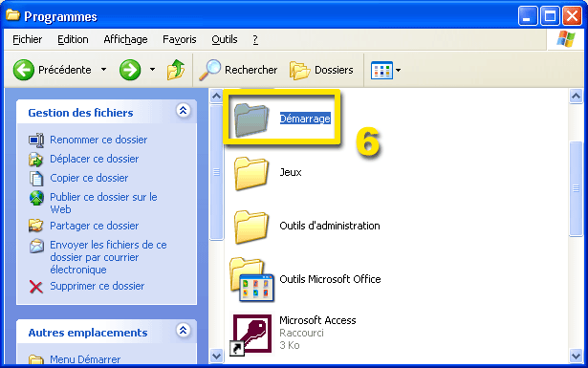
Task: Select the Jeux folder icon
Action: click(x=251, y=173)
